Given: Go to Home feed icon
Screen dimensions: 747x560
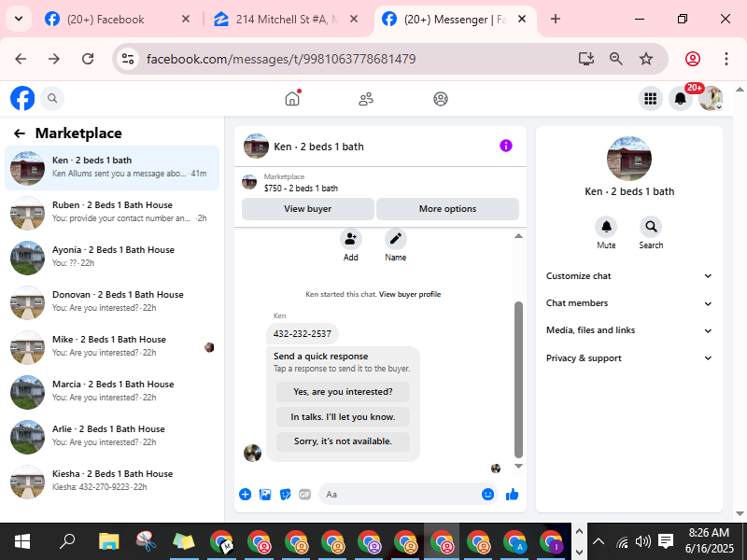Looking at the screenshot, I should coord(292,99).
